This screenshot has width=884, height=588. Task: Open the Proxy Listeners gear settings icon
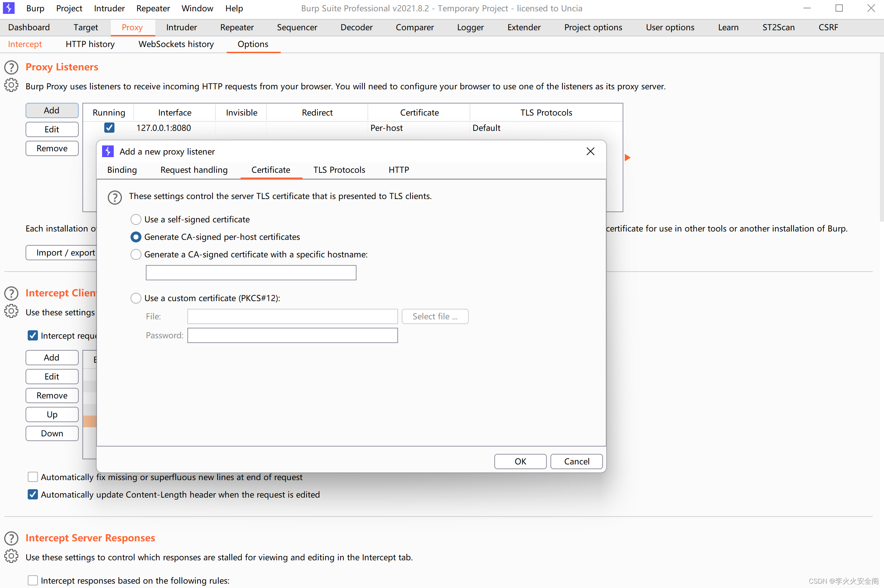[11, 86]
